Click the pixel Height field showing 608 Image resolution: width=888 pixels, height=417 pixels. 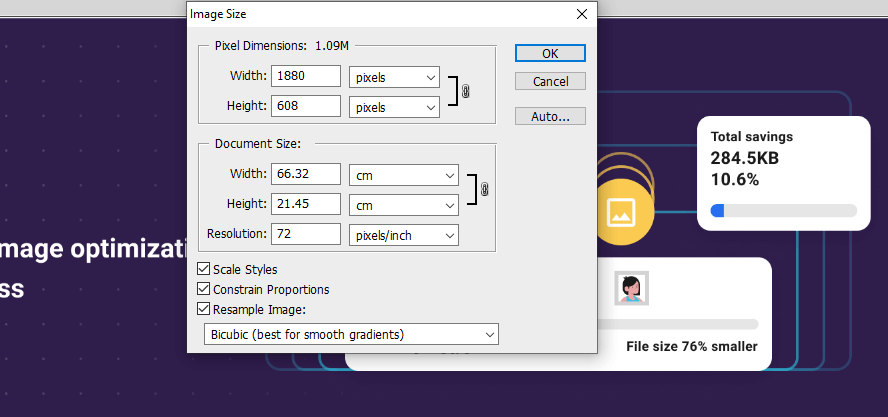[x=306, y=106]
